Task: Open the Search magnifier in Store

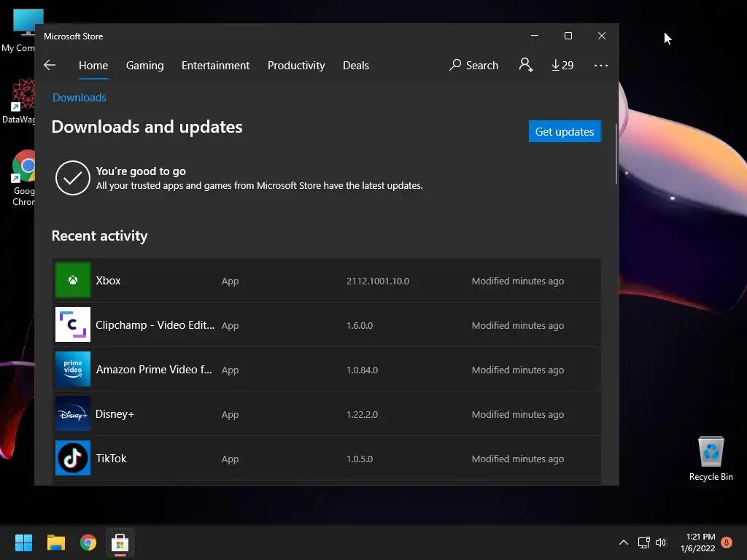Action: (x=473, y=65)
